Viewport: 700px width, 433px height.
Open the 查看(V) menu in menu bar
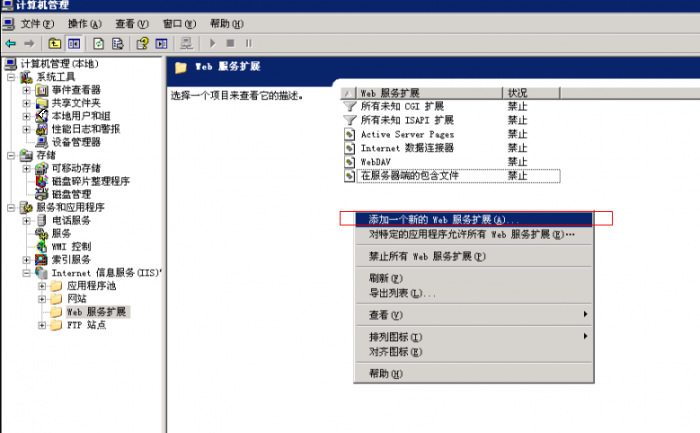(131, 23)
